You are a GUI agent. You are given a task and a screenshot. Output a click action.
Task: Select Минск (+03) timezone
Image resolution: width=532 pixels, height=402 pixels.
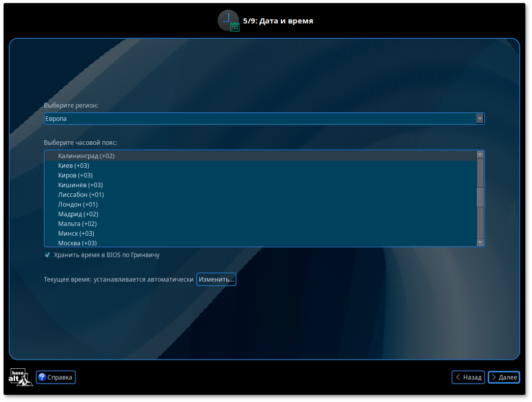[x=75, y=234]
